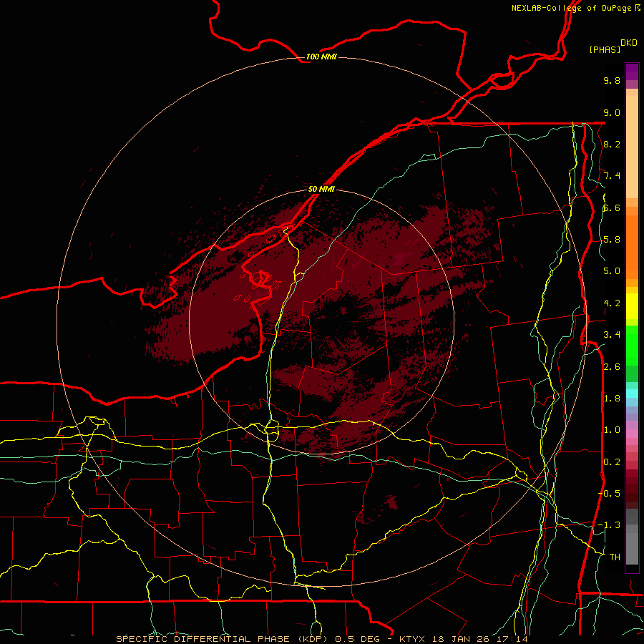This screenshot has height=644, width=644.
Task: Click the "DKD" legend label
Action: tap(629, 43)
